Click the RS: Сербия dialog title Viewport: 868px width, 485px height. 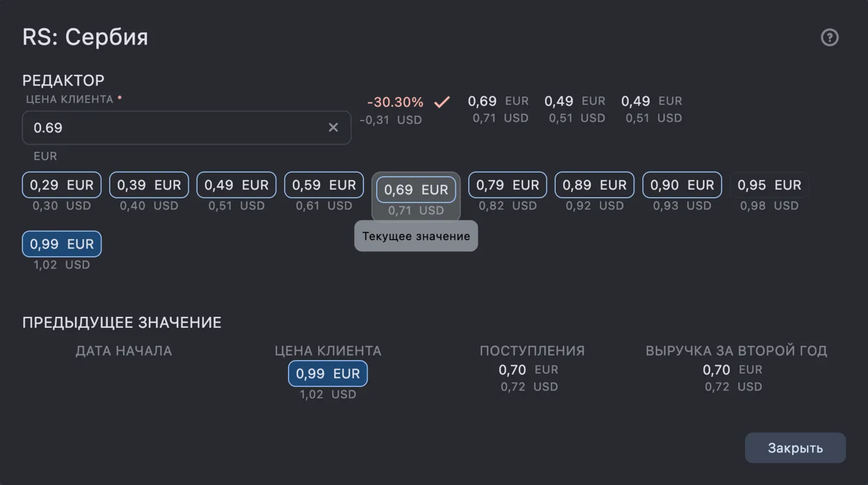tap(85, 37)
